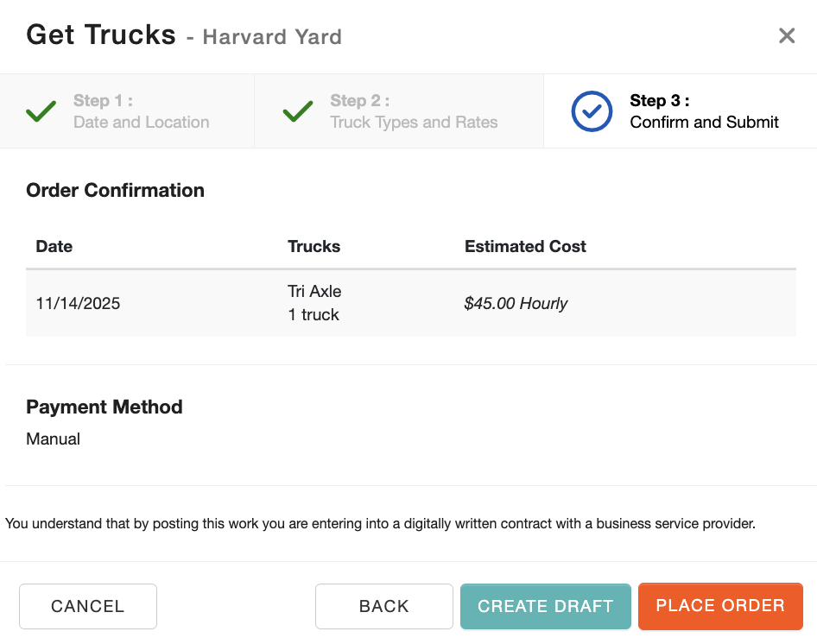Click the Date column header
This screenshot has height=644, width=817.
(x=54, y=246)
